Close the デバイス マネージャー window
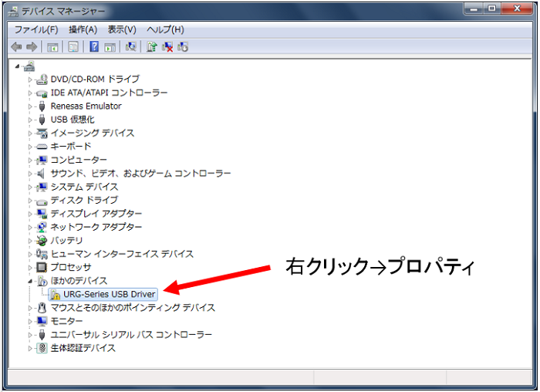The height and width of the screenshot is (392, 540). point(517,8)
